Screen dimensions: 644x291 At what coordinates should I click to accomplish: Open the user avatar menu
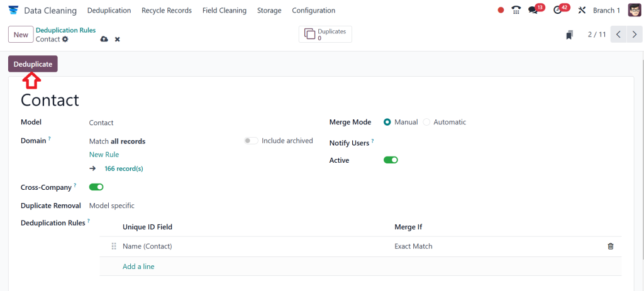coord(634,10)
